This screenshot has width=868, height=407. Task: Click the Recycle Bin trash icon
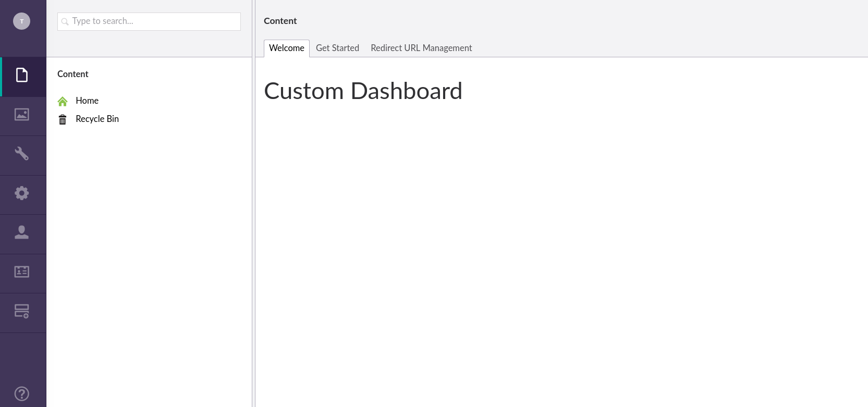coord(63,120)
